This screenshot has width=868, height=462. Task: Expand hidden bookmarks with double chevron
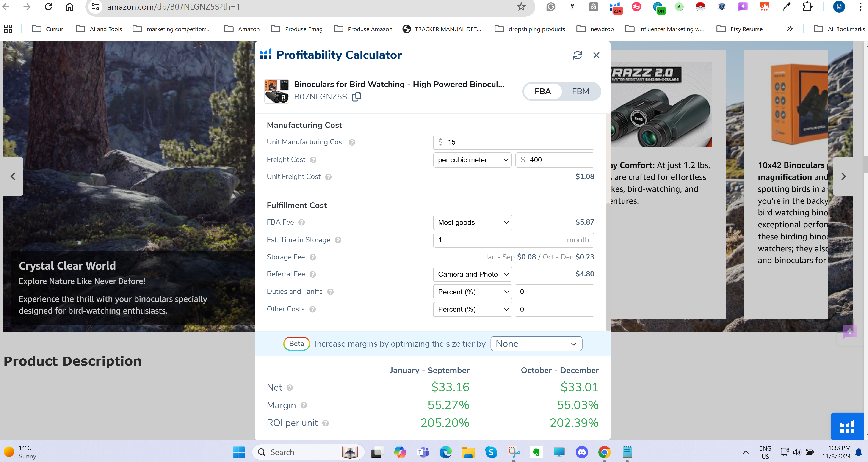(790, 29)
